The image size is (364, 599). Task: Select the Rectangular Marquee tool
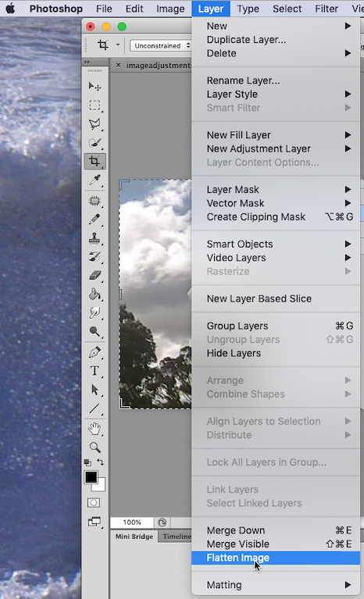pos(95,105)
